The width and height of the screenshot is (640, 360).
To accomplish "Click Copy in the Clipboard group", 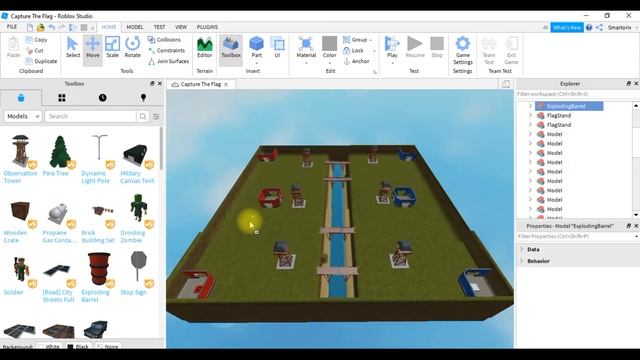I will [36, 40].
